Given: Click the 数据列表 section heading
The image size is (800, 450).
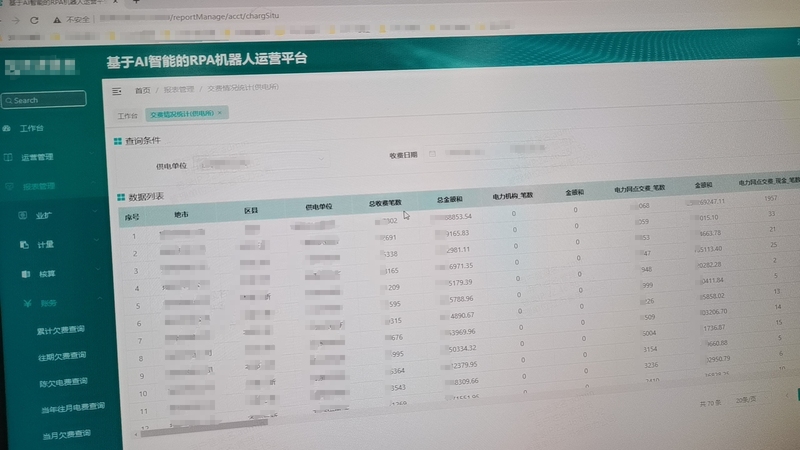Looking at the screenshot, I should tap(146, 196).
